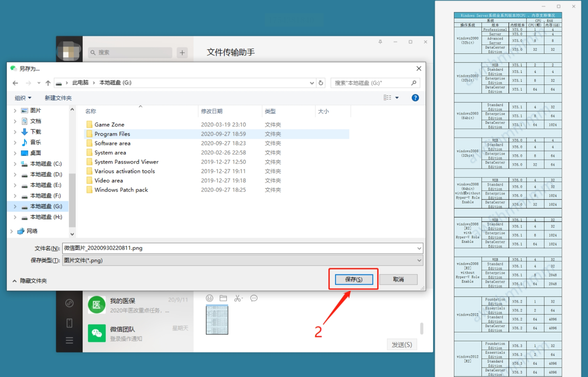Image resolution: width=588 pixels, height=377 pixels.
Task: Open the send file folder icon
Action: tap(223, 298)
